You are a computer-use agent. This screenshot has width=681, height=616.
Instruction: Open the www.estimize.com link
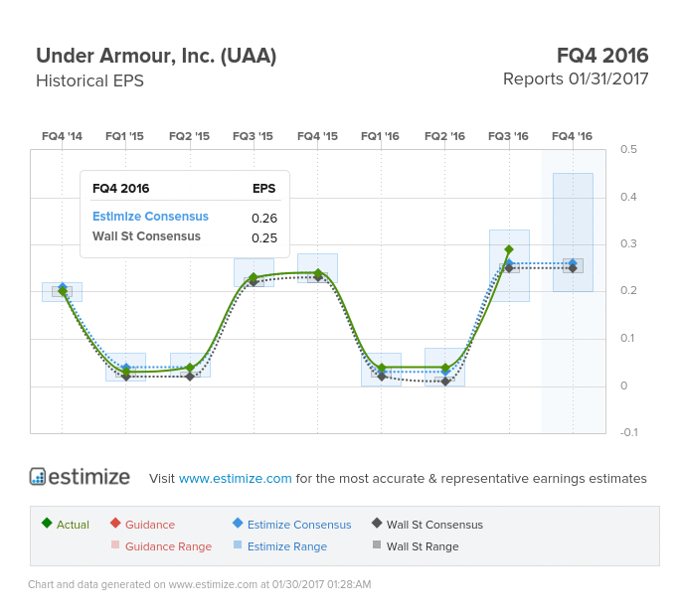(x=235, y=478)
